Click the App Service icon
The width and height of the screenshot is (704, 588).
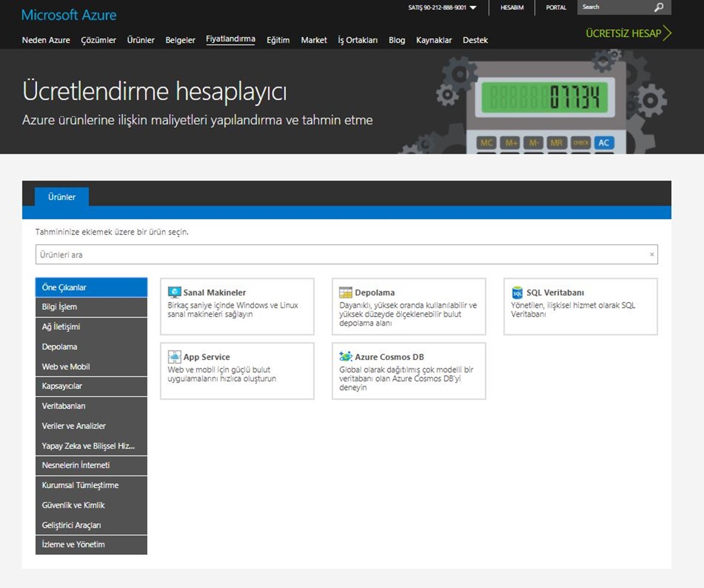coord(174,357)
